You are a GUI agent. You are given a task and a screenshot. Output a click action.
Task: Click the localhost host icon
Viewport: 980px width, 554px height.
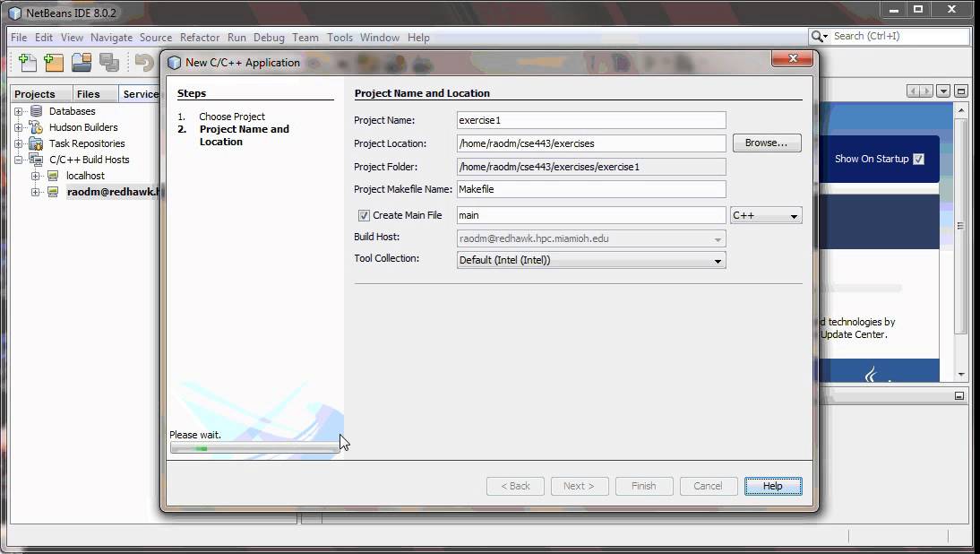click(x=53, y=176)
